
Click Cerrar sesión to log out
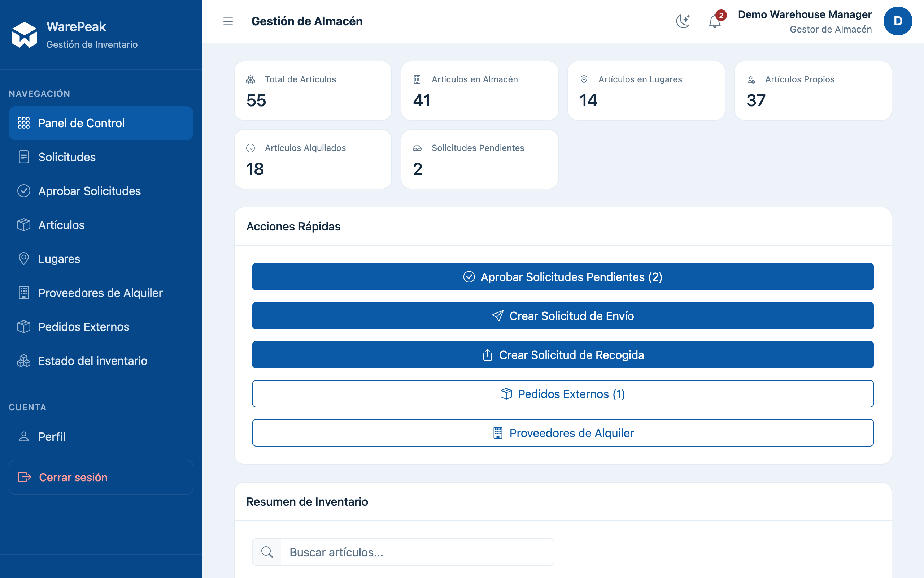click(101, 477)
